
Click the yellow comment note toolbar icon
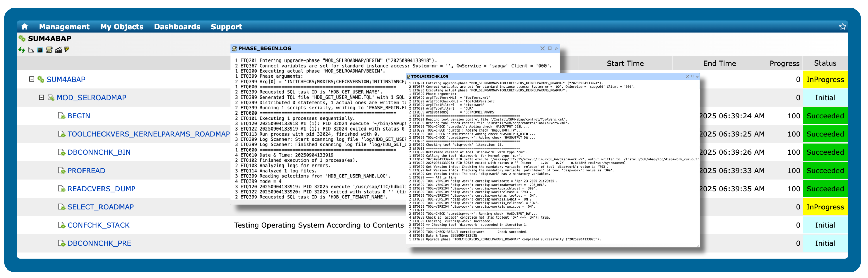67,50
